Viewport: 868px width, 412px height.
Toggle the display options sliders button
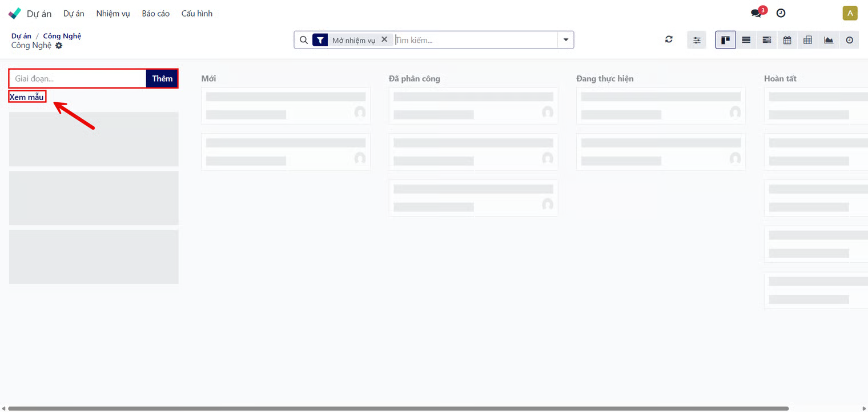pyautogui.click(x=697, y=40)
